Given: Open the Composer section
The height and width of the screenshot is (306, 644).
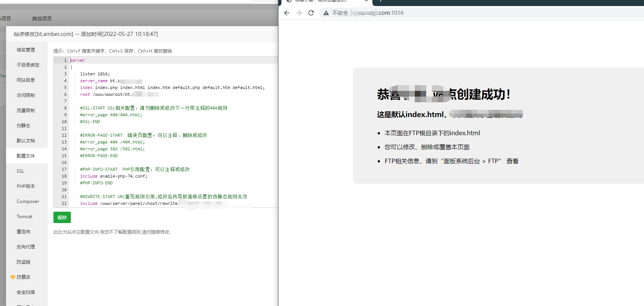Looking at the screenshot, I should [x=27, y=201].
